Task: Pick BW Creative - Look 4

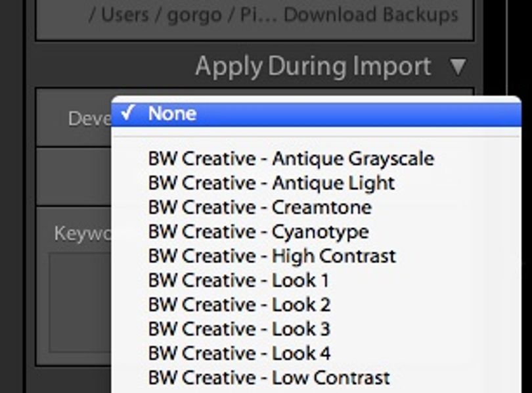Action: click(x=316, y=354)
